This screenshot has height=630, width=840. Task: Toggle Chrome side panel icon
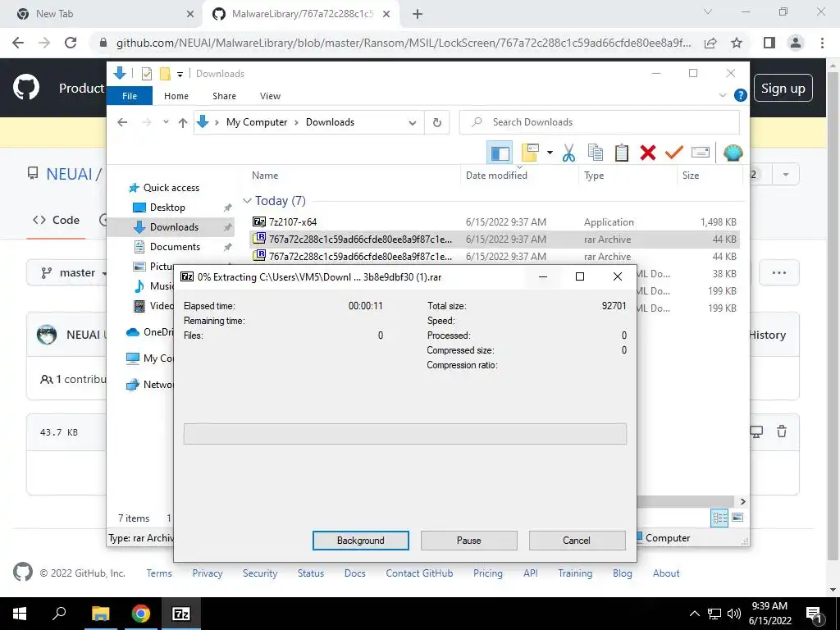tap(769, 43)
